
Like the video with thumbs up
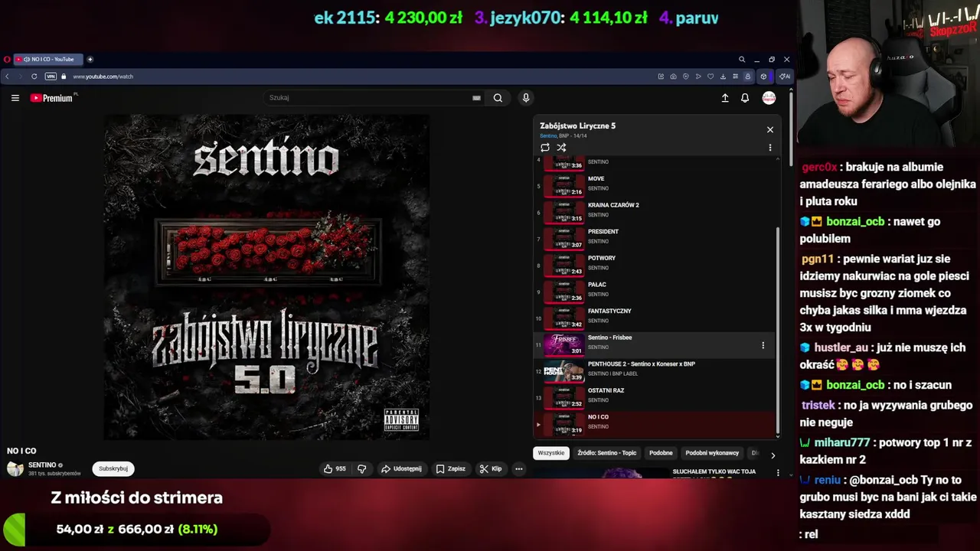pos(335,468)
